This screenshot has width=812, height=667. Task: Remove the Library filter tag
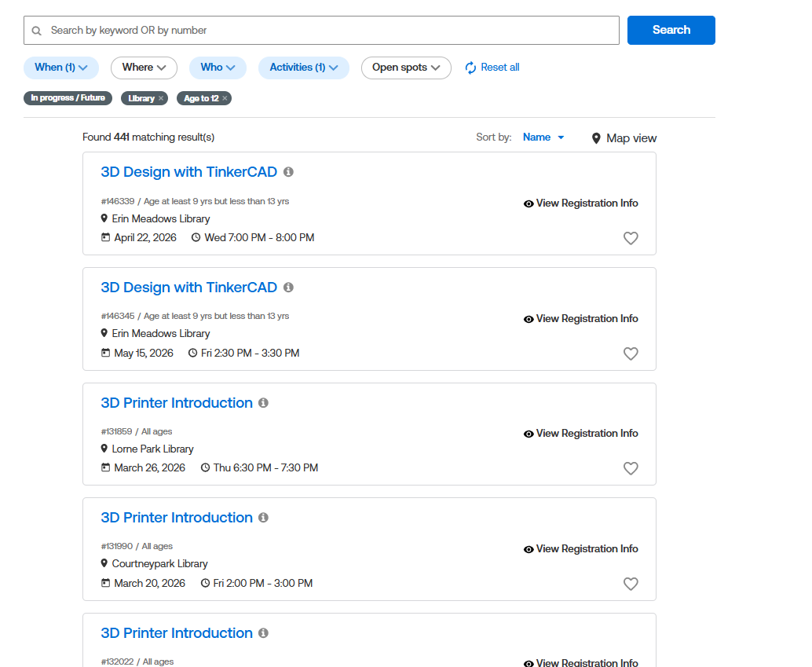pyautogui.click(x=161, y=98)
